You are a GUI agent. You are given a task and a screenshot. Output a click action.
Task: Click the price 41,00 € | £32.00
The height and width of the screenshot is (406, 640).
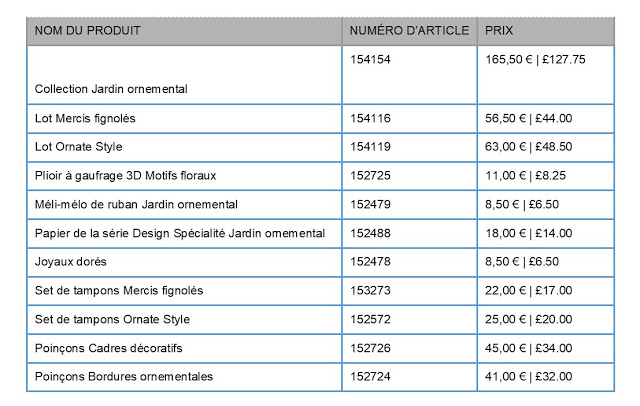pos(528,376)
